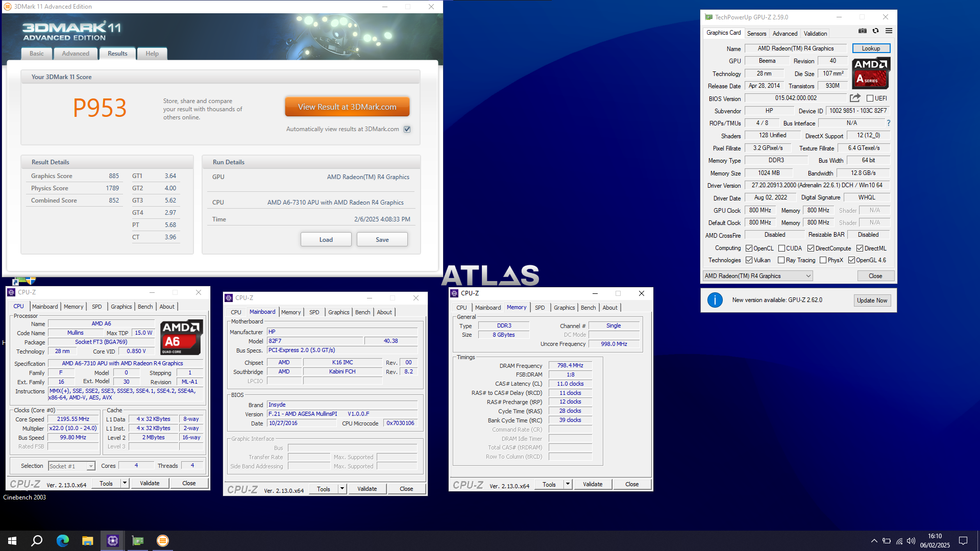Switch to CPU-Z via its taskbar icon
This screenshot has width=980, height=551.
(112, 541)
